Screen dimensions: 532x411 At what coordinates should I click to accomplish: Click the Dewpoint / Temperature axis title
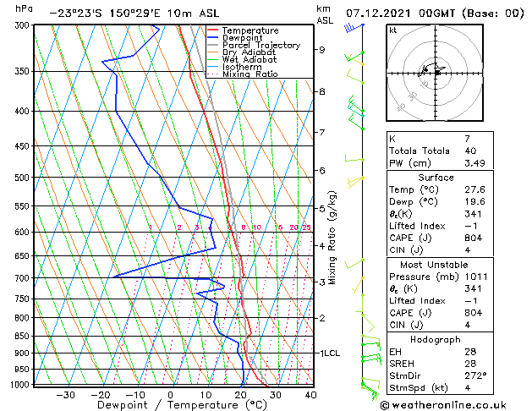tap(170, 405)
